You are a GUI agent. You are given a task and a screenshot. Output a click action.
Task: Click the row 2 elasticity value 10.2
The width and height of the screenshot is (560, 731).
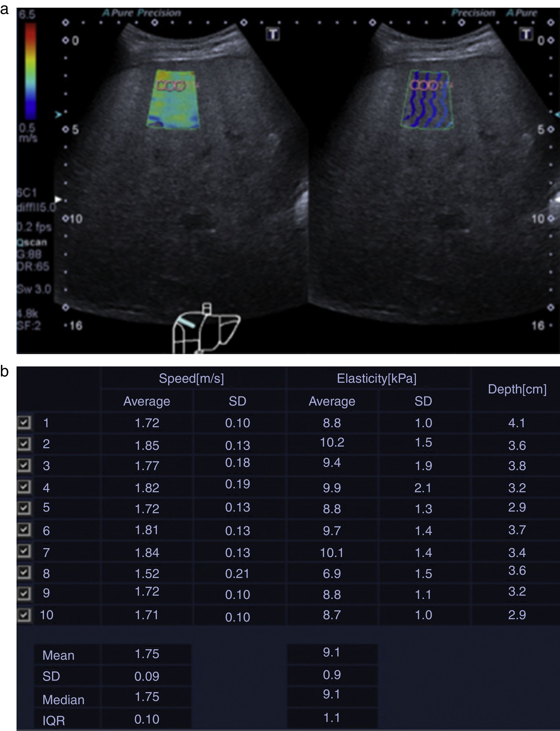[x=332, y=442]
